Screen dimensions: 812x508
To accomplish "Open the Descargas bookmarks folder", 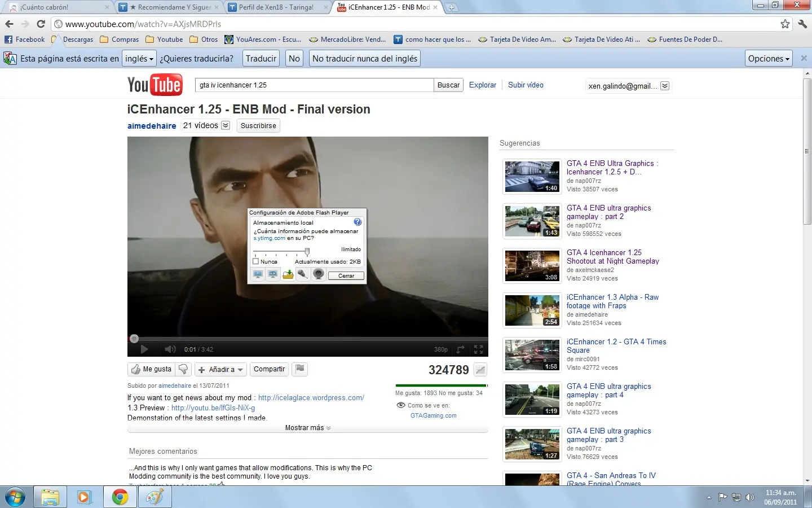I will point(73,40).
